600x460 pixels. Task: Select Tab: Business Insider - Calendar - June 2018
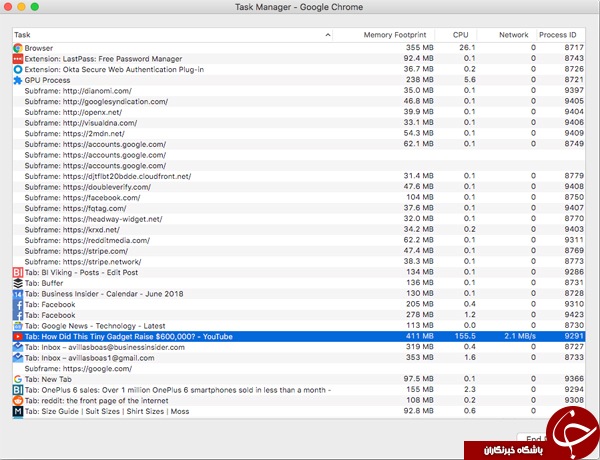click(x=298, y=294)
